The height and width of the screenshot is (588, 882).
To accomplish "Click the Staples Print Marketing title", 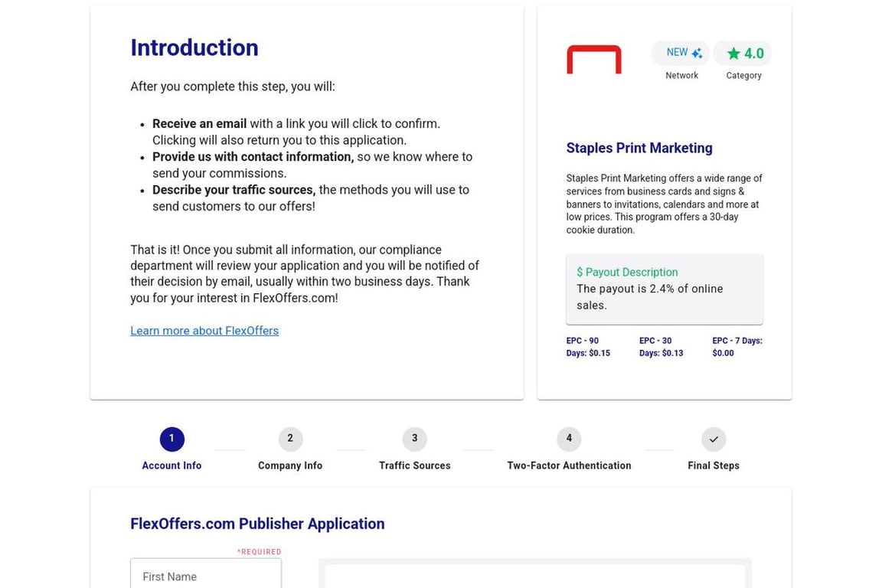I will (x=639, y=148).
